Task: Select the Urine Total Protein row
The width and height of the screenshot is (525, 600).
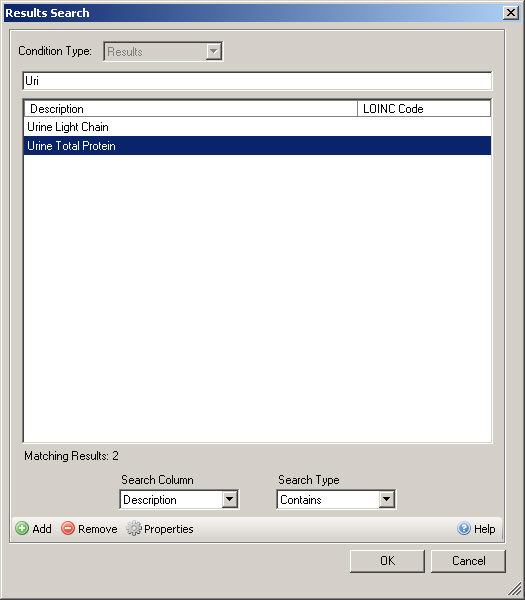Action: (257, 146)
